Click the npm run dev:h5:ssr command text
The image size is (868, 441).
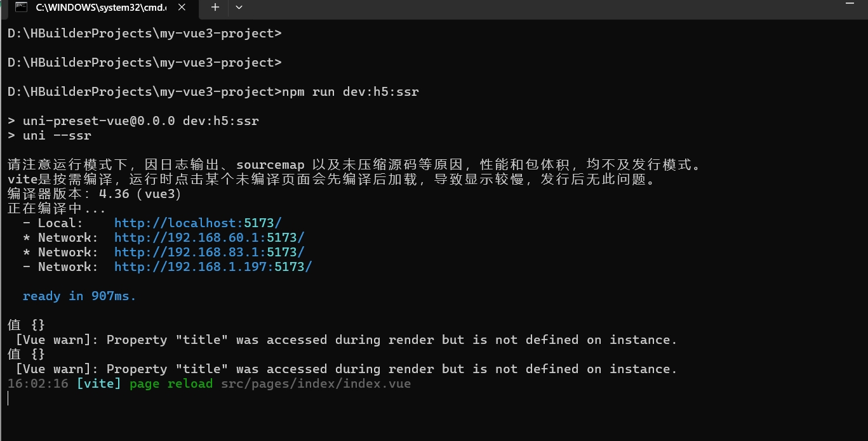(x=351, y=92)
